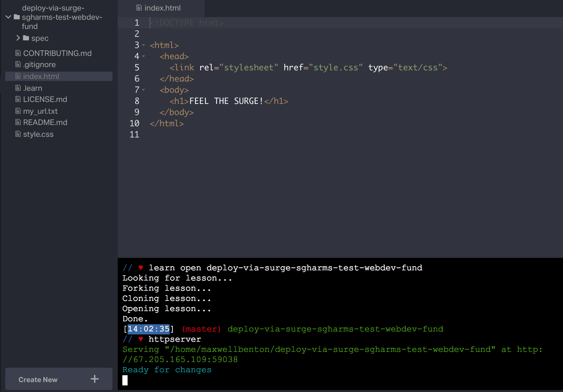Click file icon next to style.css
The height and width of the screenshot is (392, 563).
pyautogui.click(x=18, y=134)
